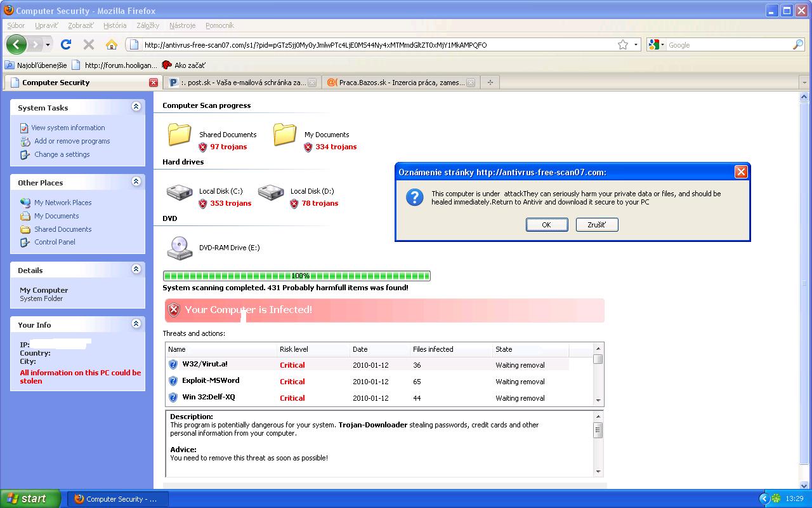Click the DVD-RAM Drive (E:) icon
The width and height of the screenshot is (812, 508).
coord(180,248)
